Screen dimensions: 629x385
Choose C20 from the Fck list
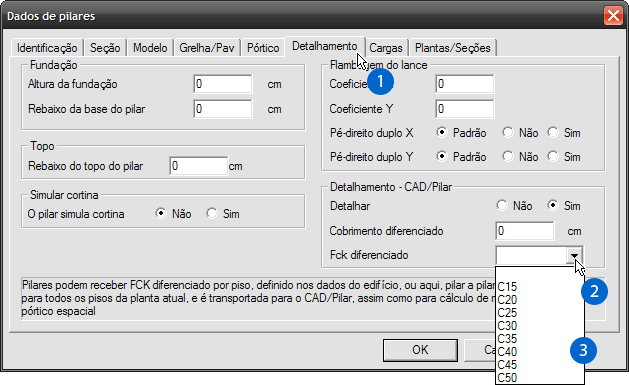(x=540, y=300)
